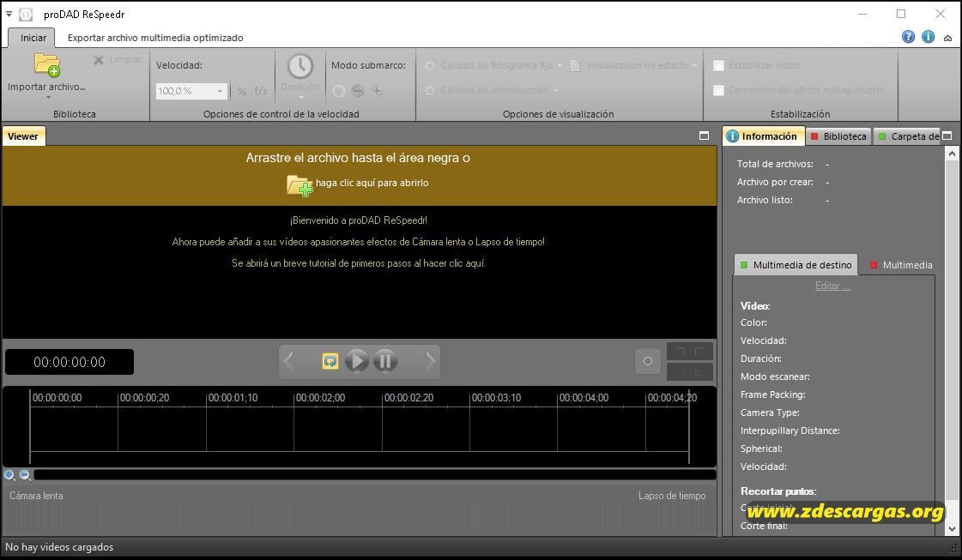Click the Pause button
The image size is (962, 560).
pos(385,361)
